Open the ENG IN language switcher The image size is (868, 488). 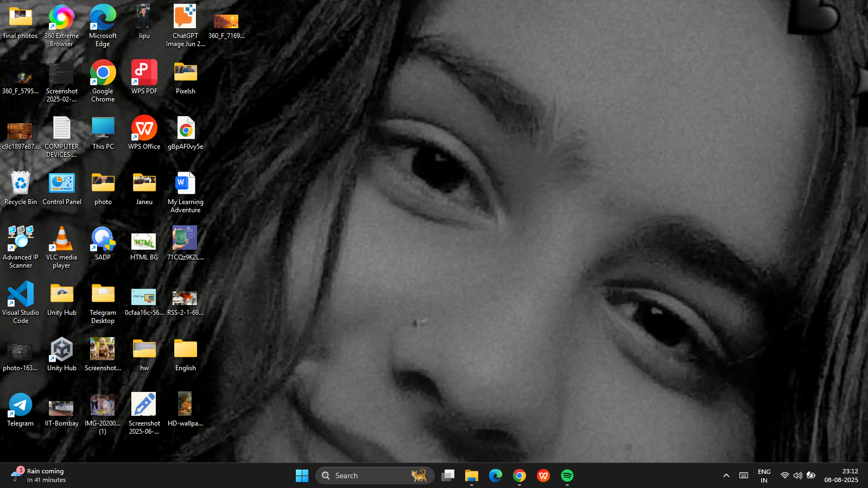pyautogui.click(x=764, y=476)
